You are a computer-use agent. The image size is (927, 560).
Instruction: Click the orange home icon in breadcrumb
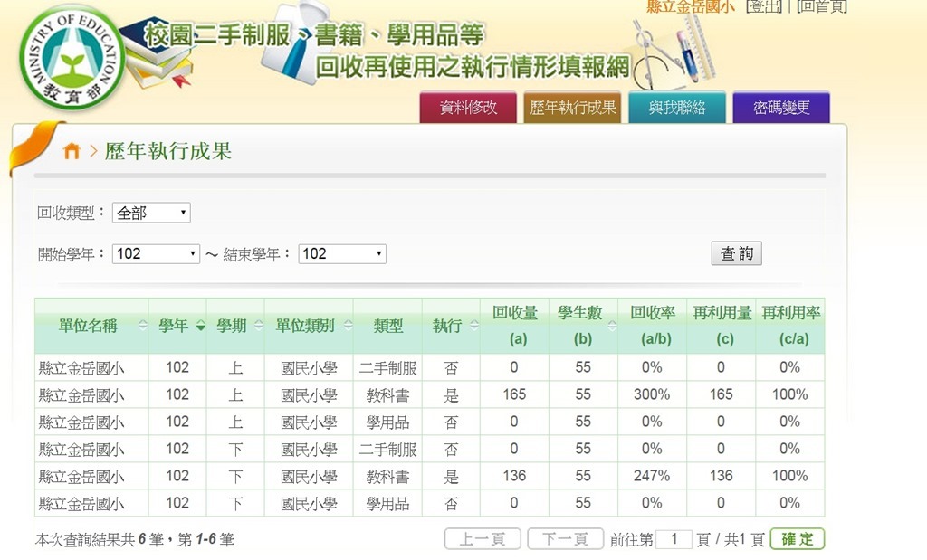coord(72,152)
